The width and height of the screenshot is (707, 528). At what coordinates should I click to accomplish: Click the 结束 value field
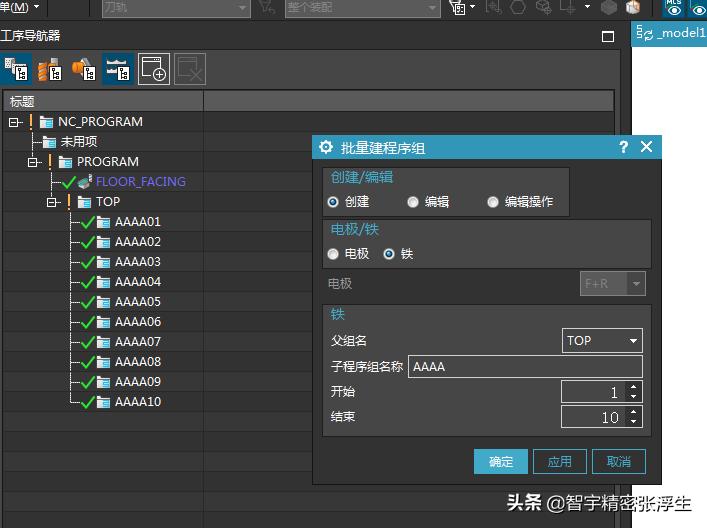593,417
